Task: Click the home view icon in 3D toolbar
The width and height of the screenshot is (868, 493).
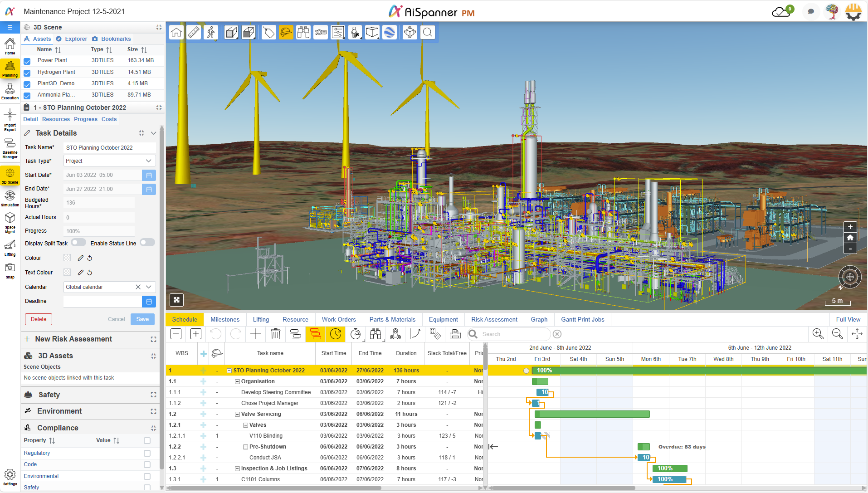Action: [x=176, y=33]
